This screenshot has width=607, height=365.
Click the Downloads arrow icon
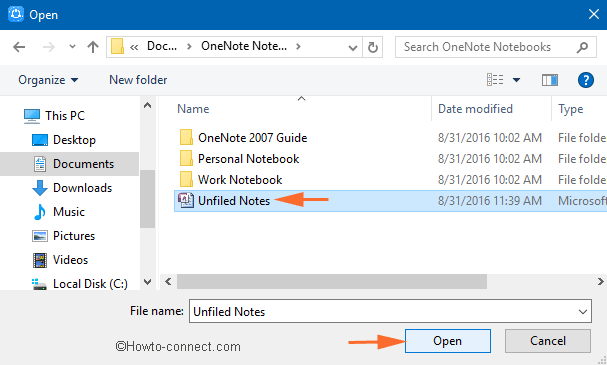39,188
